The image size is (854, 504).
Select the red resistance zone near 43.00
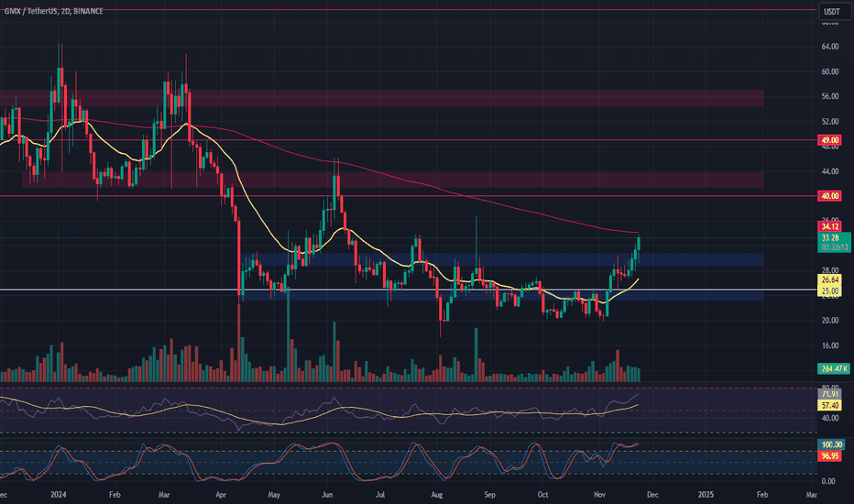pyautogui.click(x=393, y=180)
